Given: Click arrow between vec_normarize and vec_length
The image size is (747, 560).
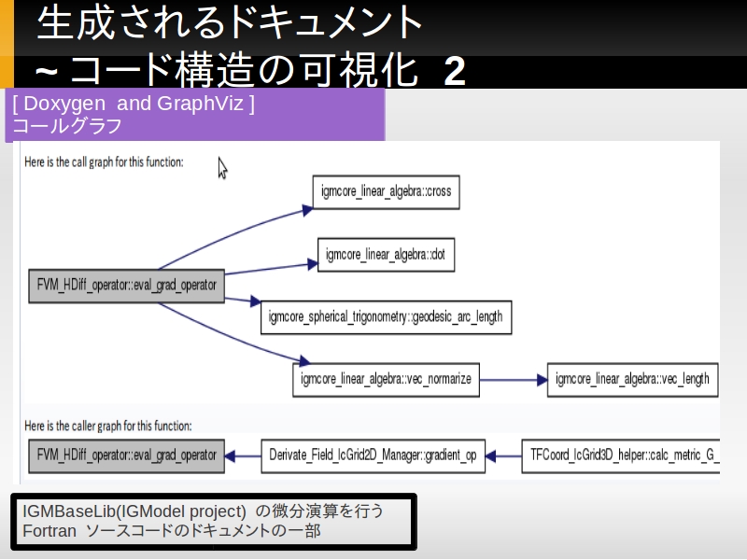Looking at the screenshot, I should pyautogui.click(x=513, y=380).
